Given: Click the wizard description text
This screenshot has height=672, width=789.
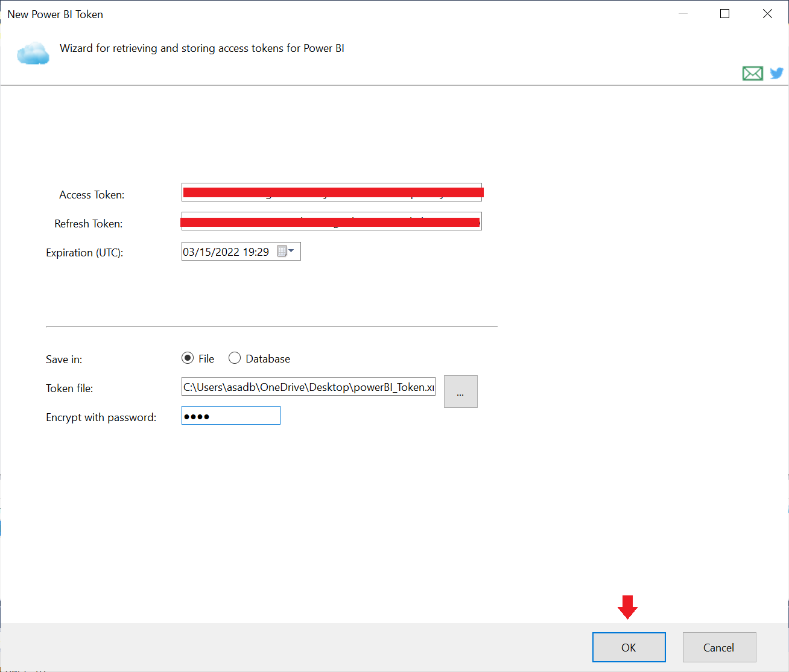Looking at the screenshot, I should click(202, 48).
